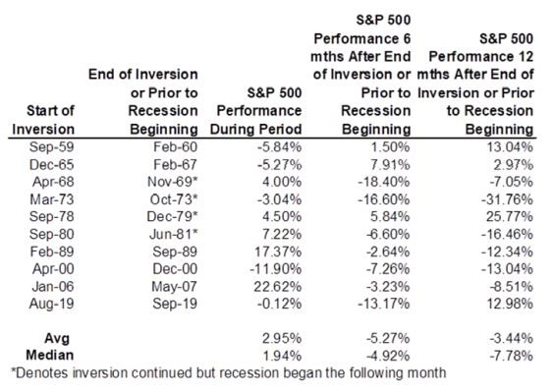Screen dimensions: 554x392
Task: Select the -5.84% performance during period value
Action: (279, 147)
